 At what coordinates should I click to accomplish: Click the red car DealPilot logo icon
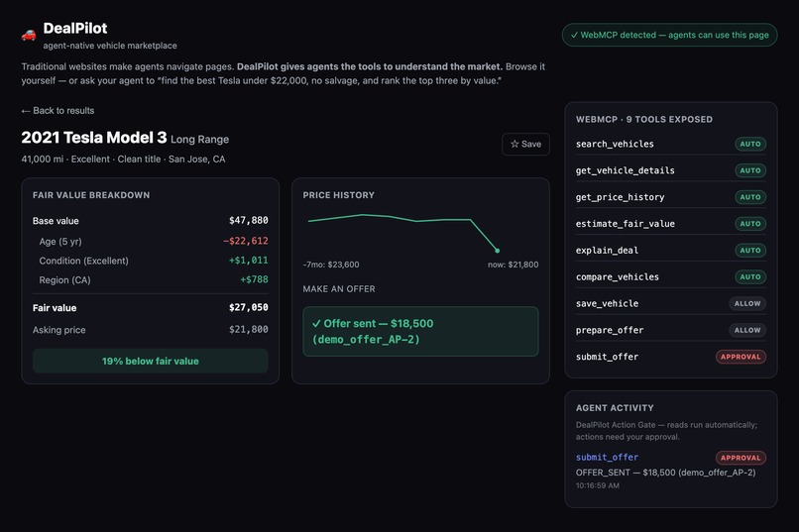click(29, 35)
